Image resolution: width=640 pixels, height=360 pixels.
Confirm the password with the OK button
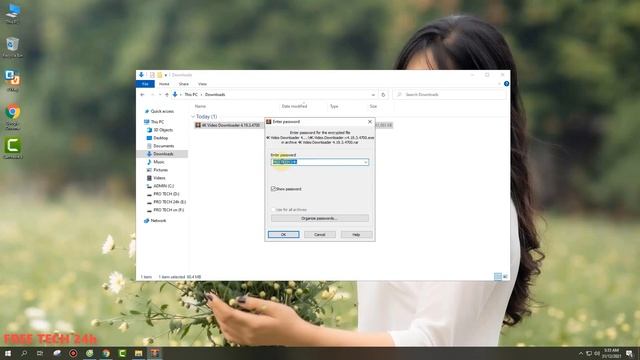click(x=283, y=234)
